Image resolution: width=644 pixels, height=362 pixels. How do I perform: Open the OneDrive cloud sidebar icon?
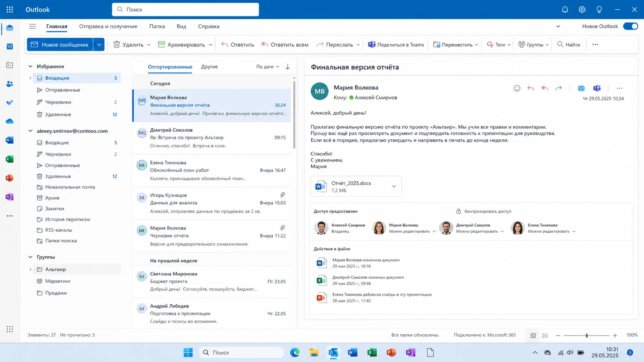pos(10,121)
